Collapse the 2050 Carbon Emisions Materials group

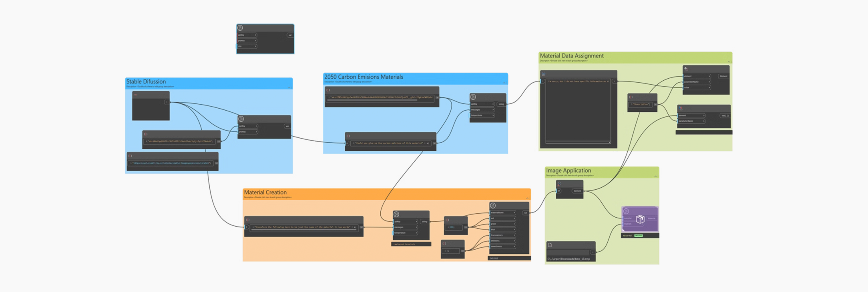[x=504, y=83]
